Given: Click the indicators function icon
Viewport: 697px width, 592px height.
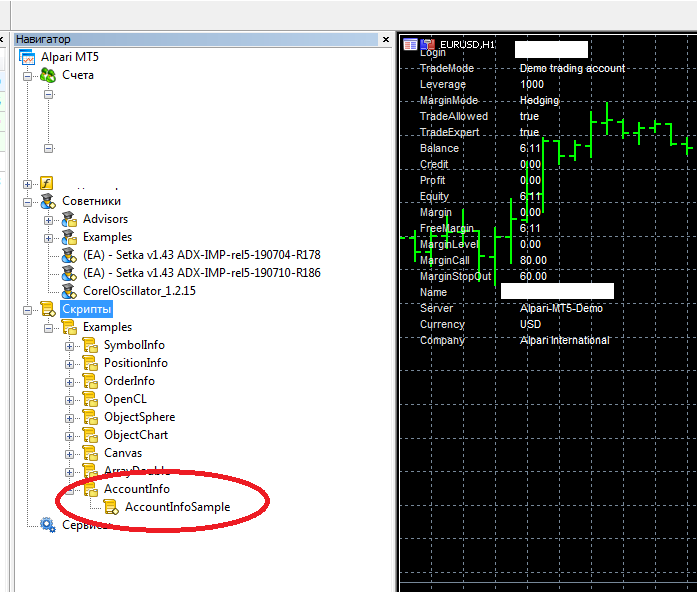Looking at the screenshot, I should [x=47, y=183].
